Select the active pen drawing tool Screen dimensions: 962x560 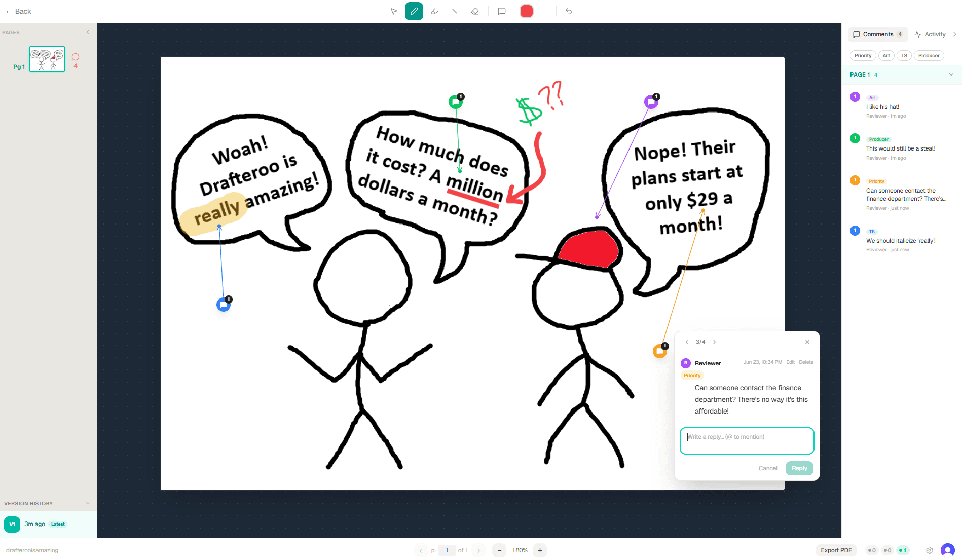coord(414,11)
